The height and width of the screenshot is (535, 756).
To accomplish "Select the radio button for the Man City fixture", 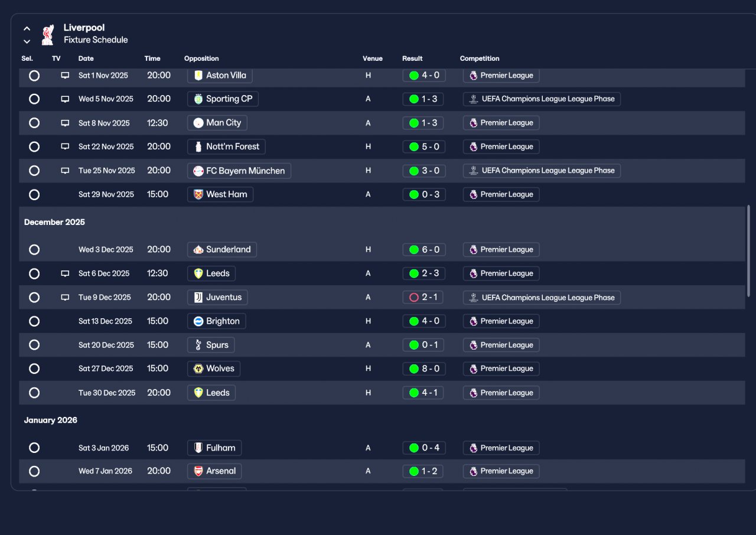I will 34,123.
